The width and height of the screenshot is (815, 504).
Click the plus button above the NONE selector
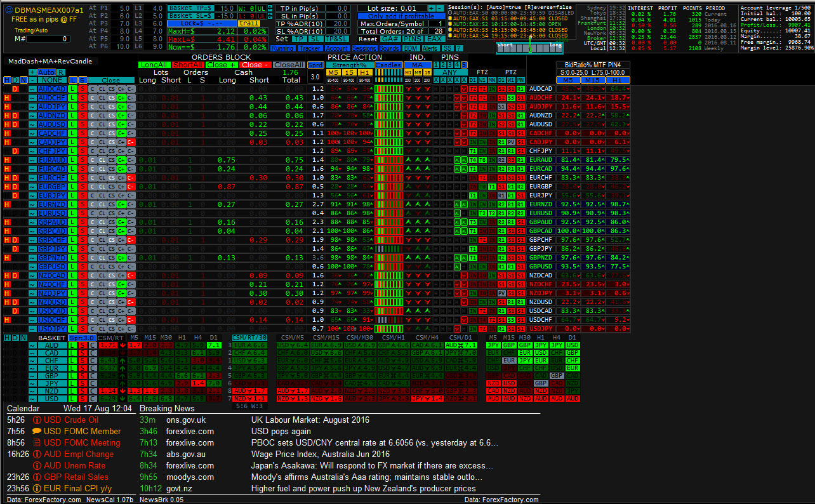tap(32, 72)
